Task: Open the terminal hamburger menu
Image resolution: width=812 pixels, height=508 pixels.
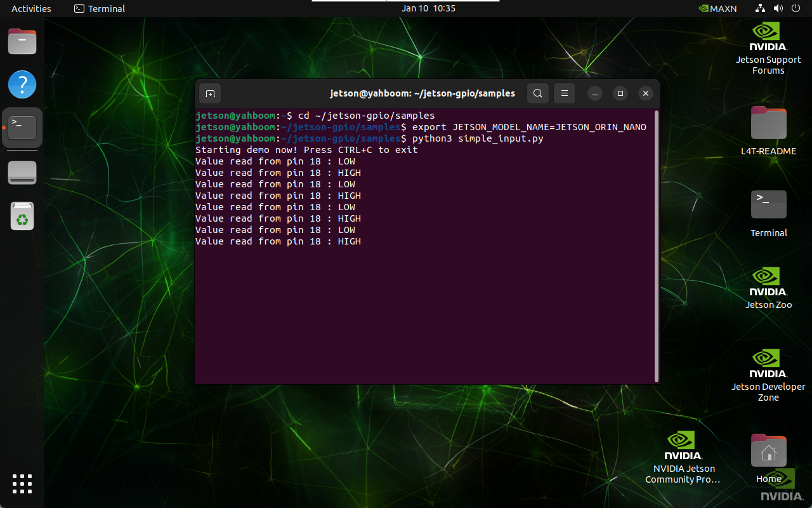Action: pos(564,93)
